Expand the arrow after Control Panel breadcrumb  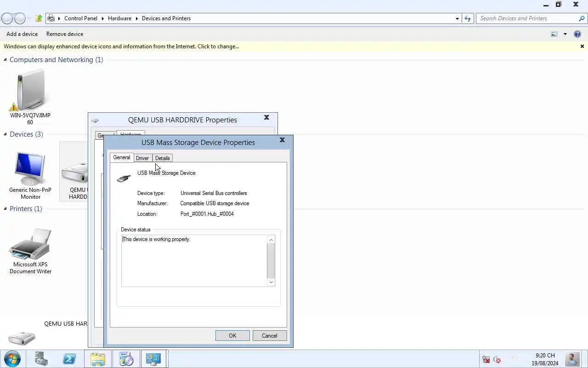click(103, 18)
